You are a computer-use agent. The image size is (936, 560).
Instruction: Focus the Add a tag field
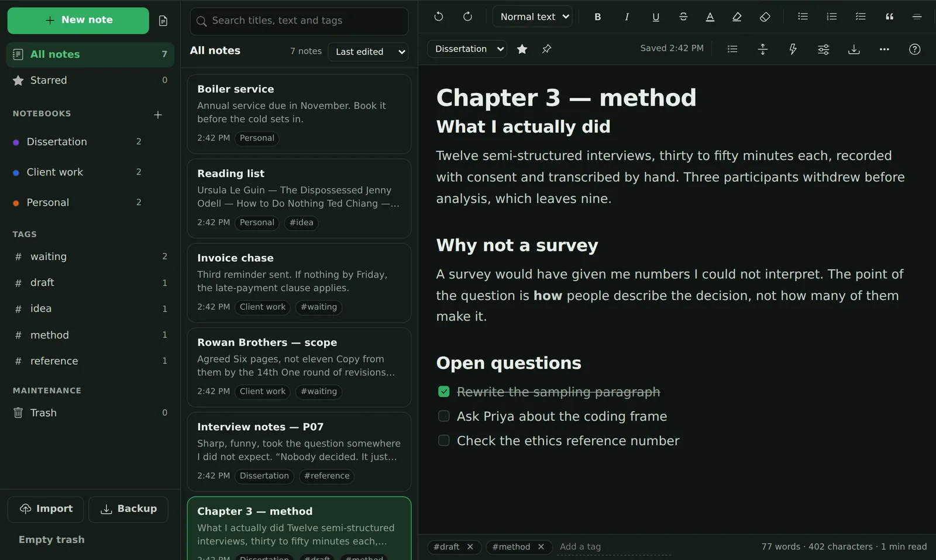click(x=613, y=547)
